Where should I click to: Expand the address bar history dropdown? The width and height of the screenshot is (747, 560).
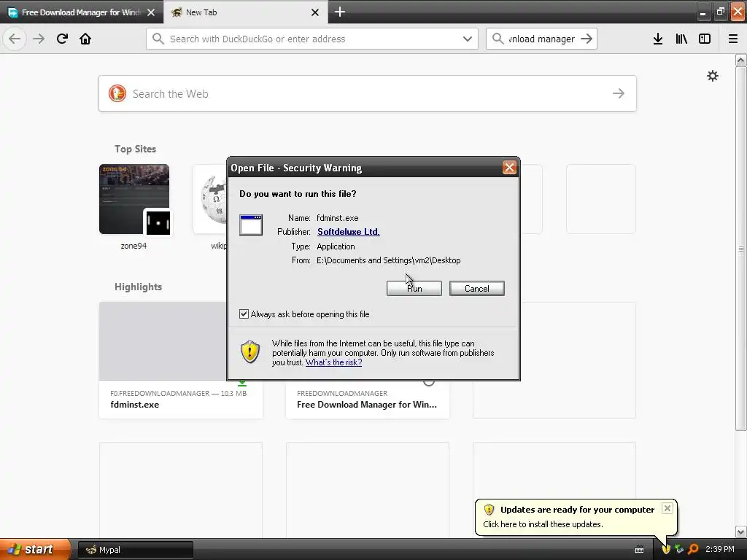(x=468, y=39)
